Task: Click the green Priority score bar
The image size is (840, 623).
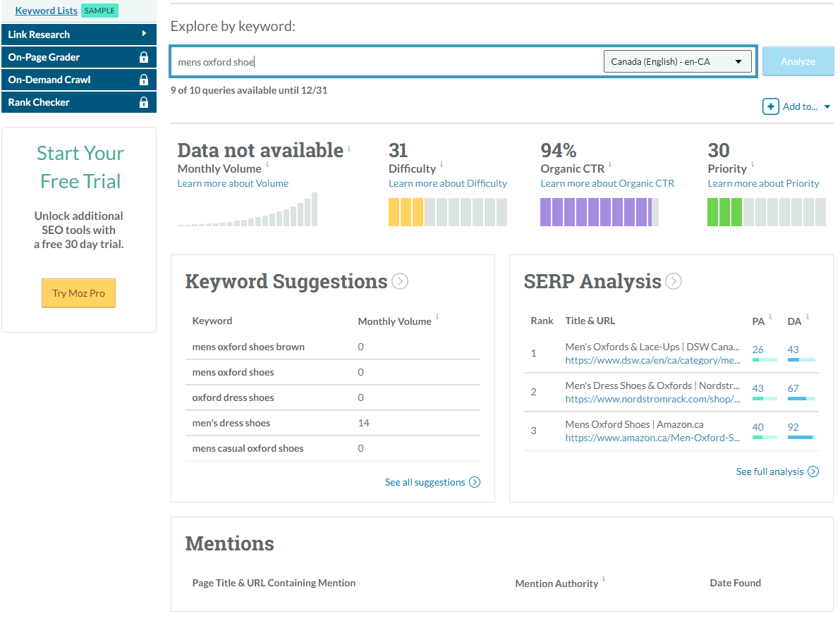Action: [767, 212]
